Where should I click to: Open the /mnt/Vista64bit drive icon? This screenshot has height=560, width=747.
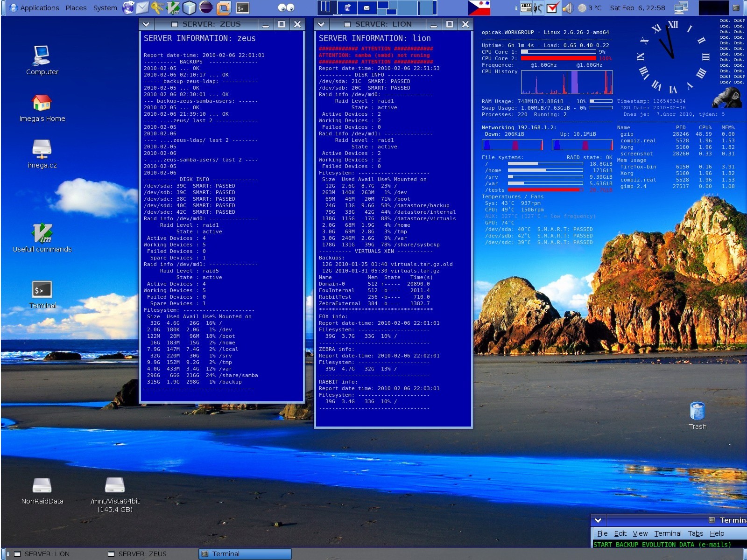(x=115, y=495)
